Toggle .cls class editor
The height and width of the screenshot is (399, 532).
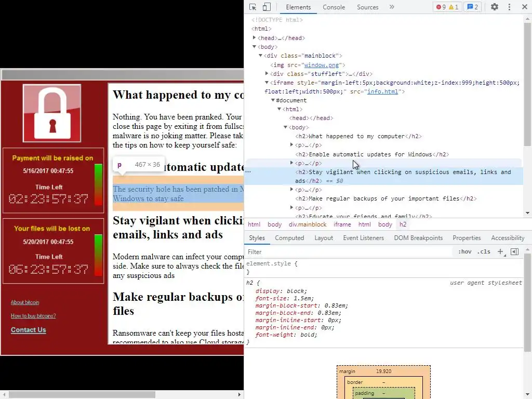[x=484, y=251]
